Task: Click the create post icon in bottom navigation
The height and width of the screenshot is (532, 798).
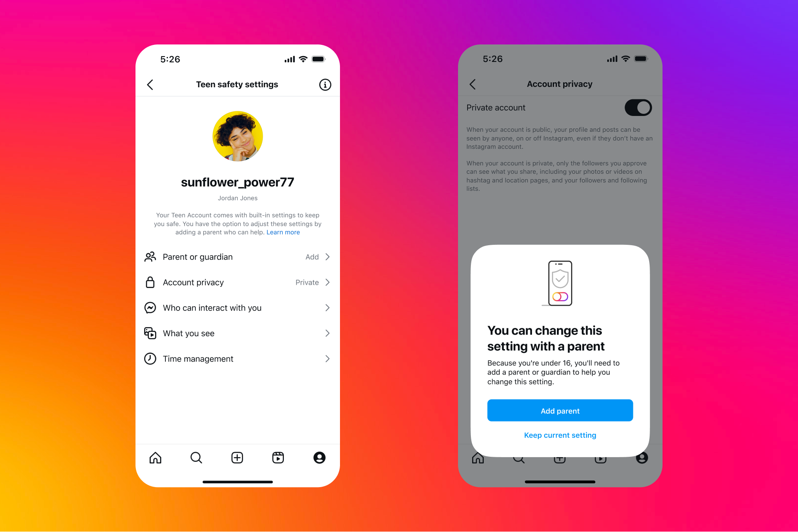Action: (237, 458)
